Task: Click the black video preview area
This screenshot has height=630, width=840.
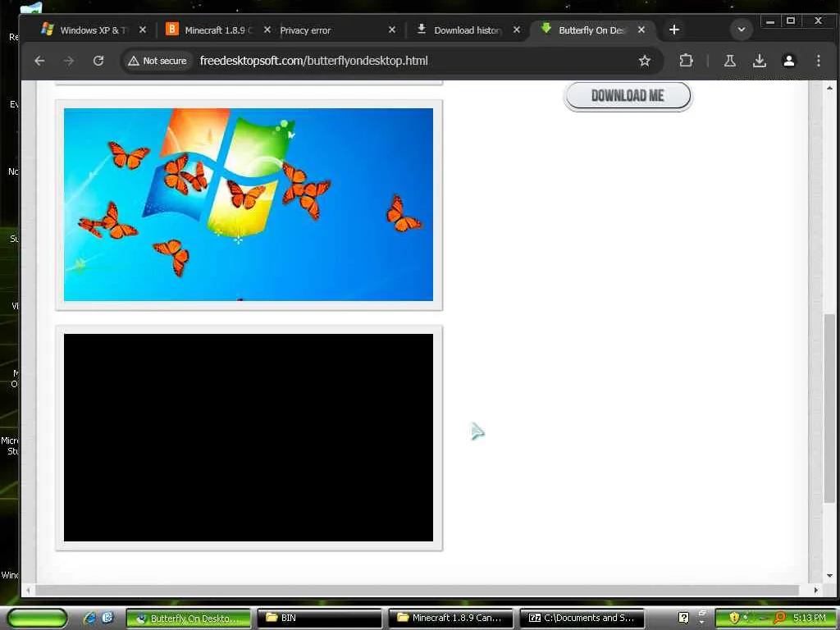Action: [x=249, y=438]
